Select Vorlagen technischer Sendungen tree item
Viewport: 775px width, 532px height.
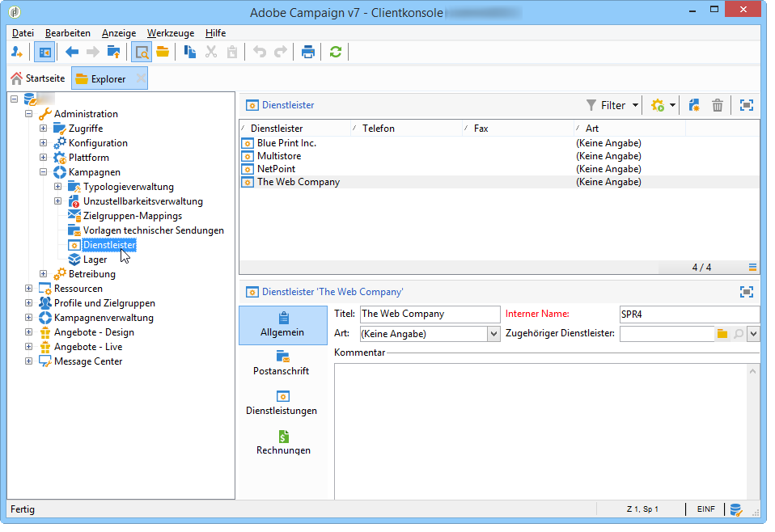153,230
